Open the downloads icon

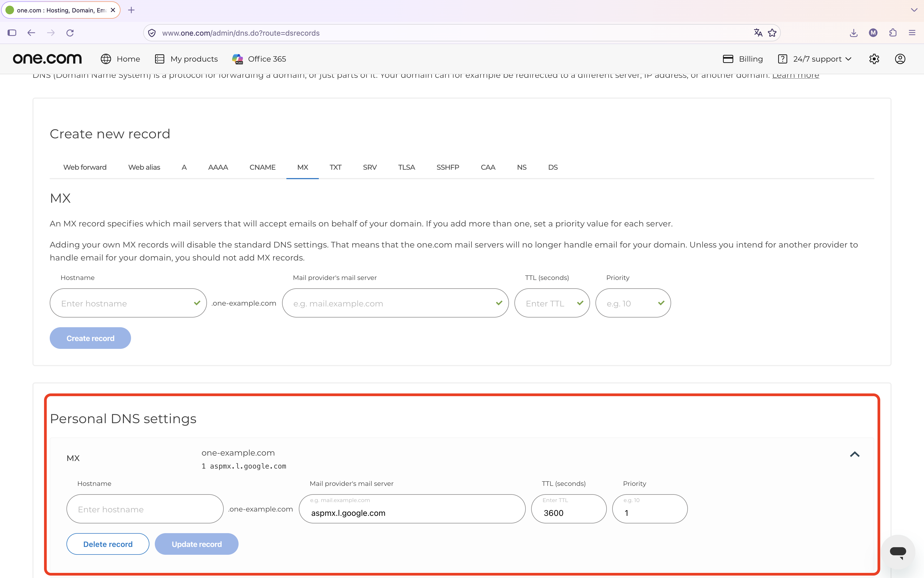coord(854,33)
